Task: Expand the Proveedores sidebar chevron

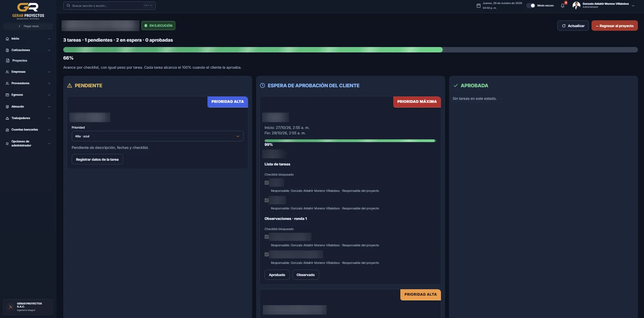Action: click(49, 83)
